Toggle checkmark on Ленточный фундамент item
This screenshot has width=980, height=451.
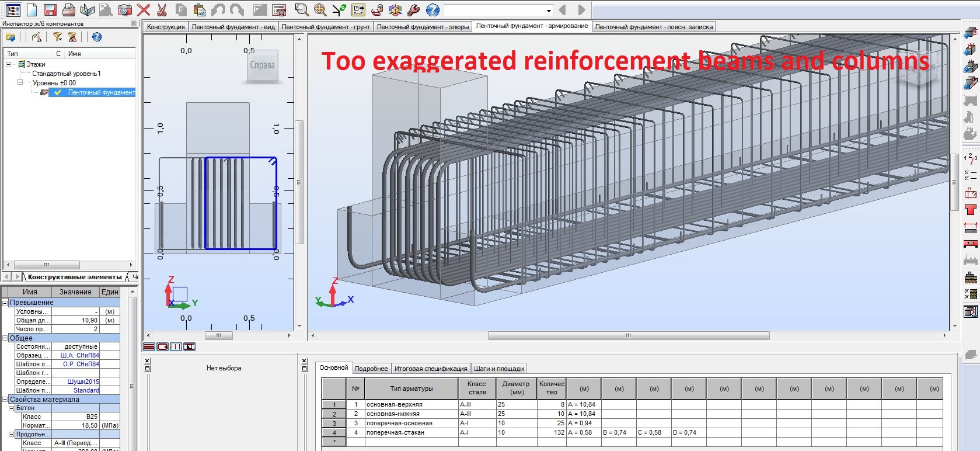click(x=57, y=92)
